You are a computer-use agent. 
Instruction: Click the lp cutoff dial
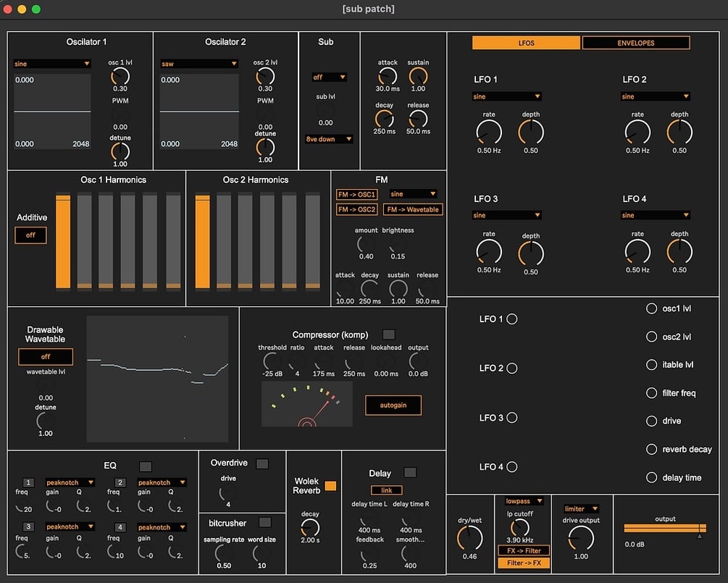[x=519, y=528]
